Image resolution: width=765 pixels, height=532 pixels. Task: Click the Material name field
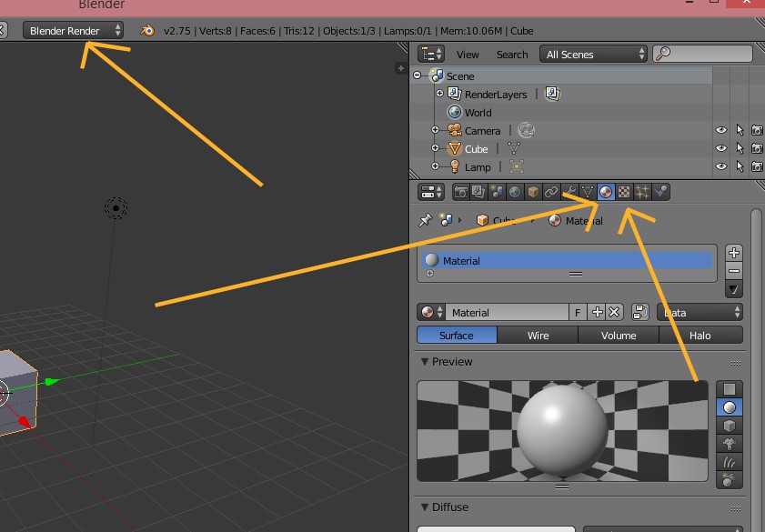[x=507, y=312]
